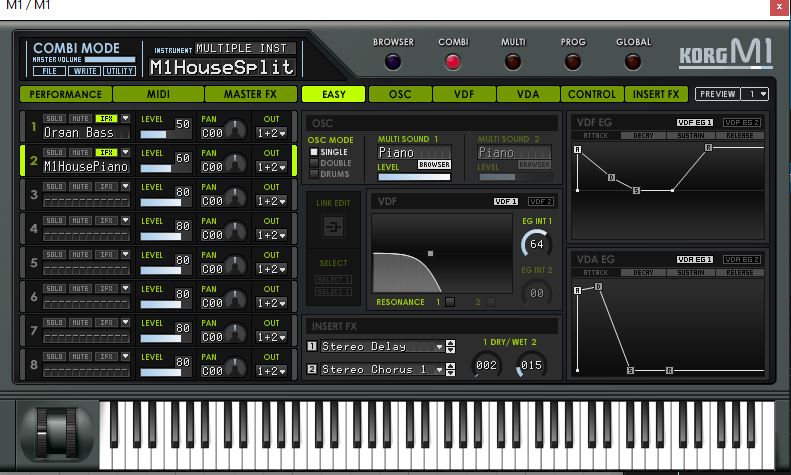Open Multi Sound 1 BROWSER
The width and height of the screenshot is (791, 475).
pyautogui.click(x=434, y=164)
